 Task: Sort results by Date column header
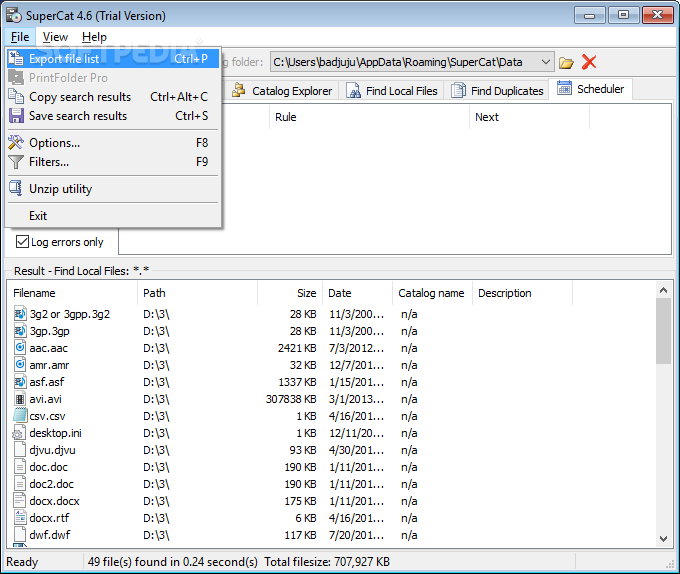357,293
